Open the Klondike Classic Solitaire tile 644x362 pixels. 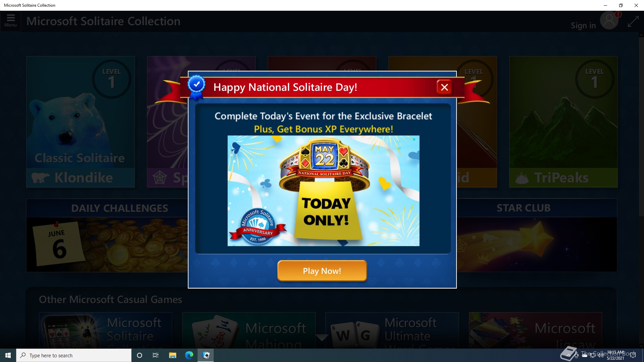80,122
